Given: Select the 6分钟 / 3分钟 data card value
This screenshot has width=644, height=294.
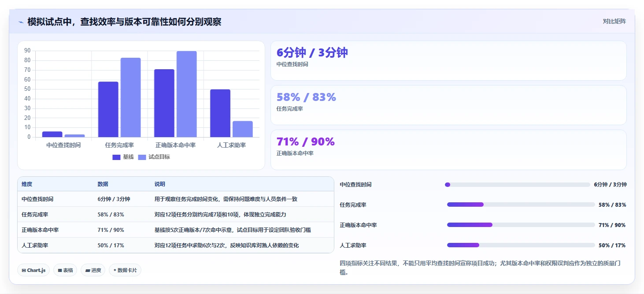Looking at the screenshot, I should pos(312,53).
